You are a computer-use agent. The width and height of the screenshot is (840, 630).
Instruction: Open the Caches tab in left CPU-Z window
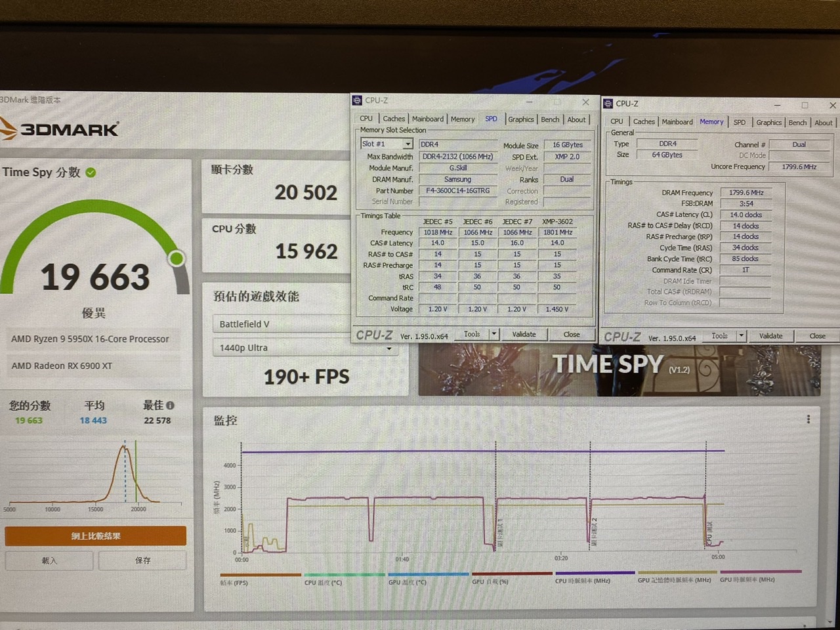(x=394, y=119)
